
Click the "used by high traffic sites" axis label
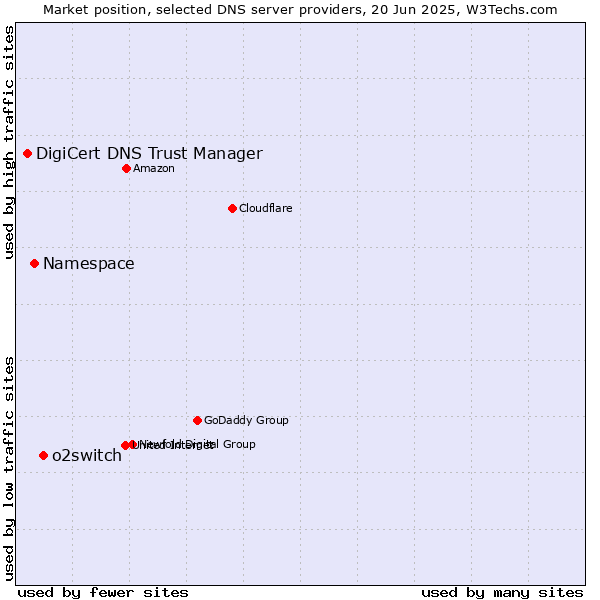[x=8, y=142]
